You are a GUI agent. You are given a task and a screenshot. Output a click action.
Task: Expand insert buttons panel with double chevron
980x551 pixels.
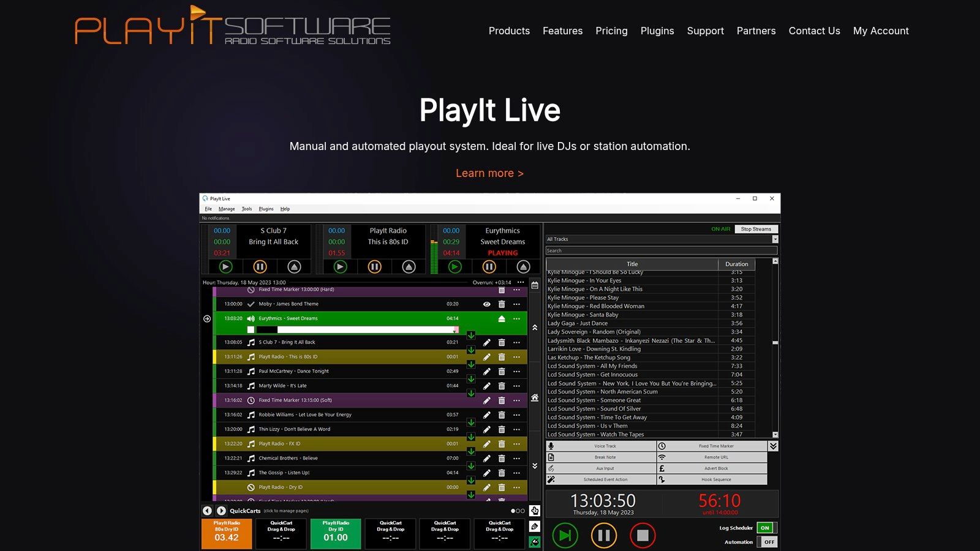(774, 446)
